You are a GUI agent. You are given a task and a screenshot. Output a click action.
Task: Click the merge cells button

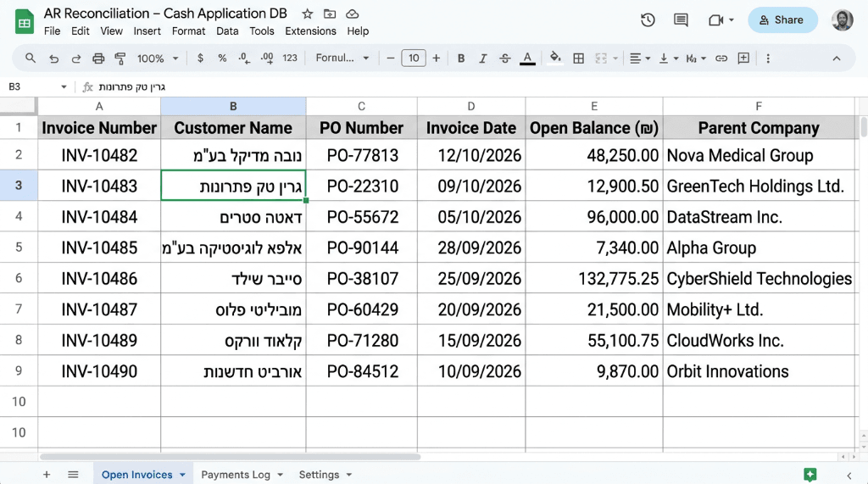pos(601,58)
